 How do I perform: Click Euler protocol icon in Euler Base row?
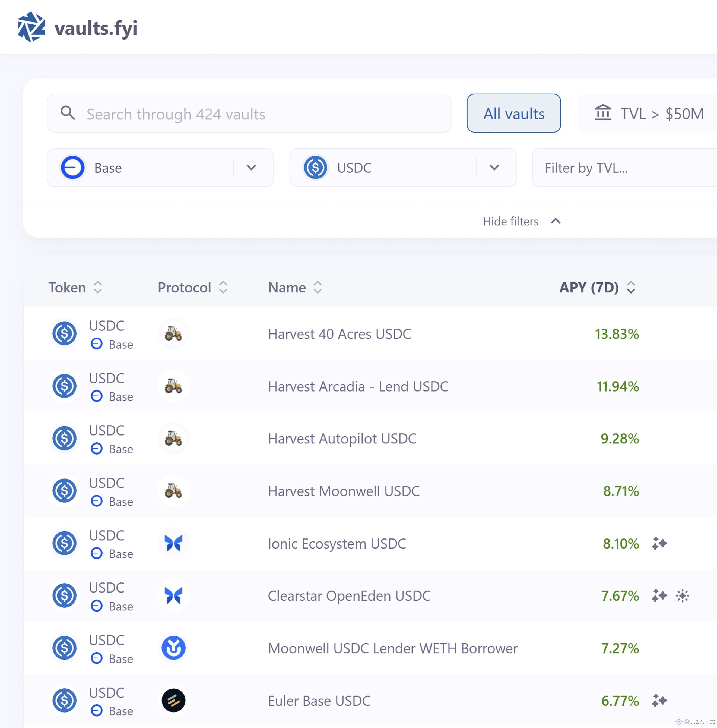(x=173, y=701)
